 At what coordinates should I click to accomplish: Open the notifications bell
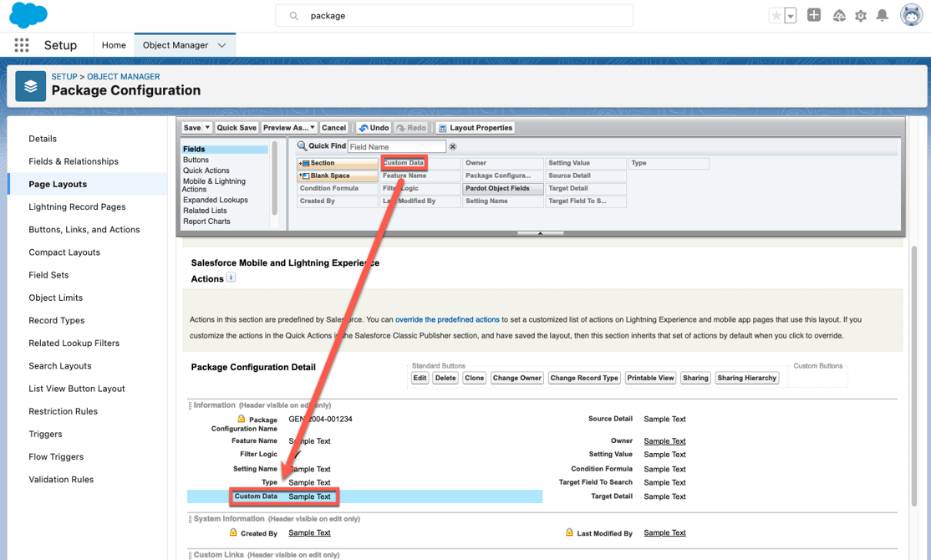pyautogui.click(x=882, y=16)
